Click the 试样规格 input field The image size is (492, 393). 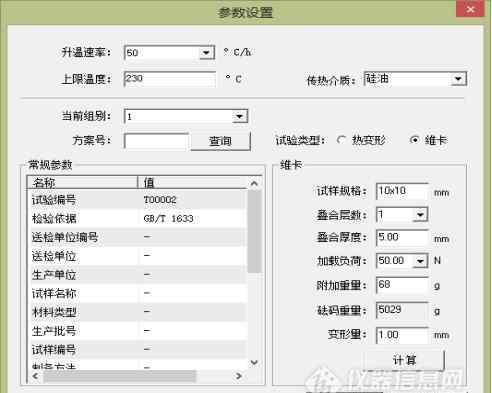pos(402,191)
